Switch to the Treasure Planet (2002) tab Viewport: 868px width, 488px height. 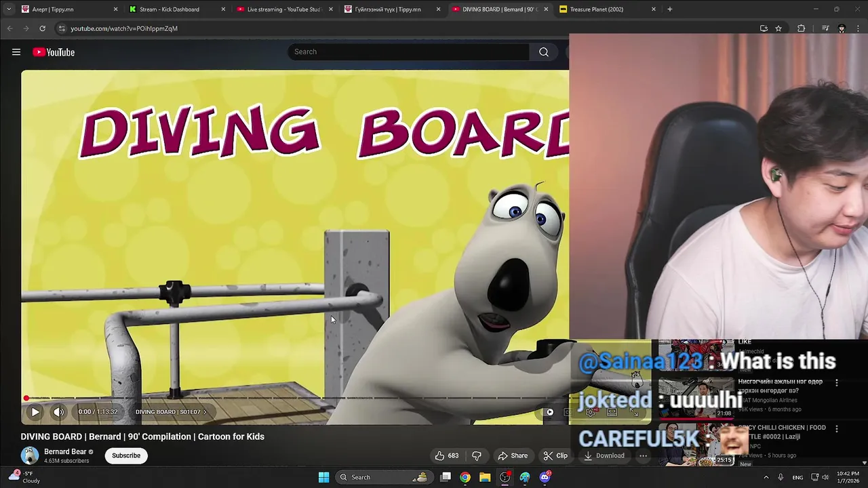coord(597,9)
